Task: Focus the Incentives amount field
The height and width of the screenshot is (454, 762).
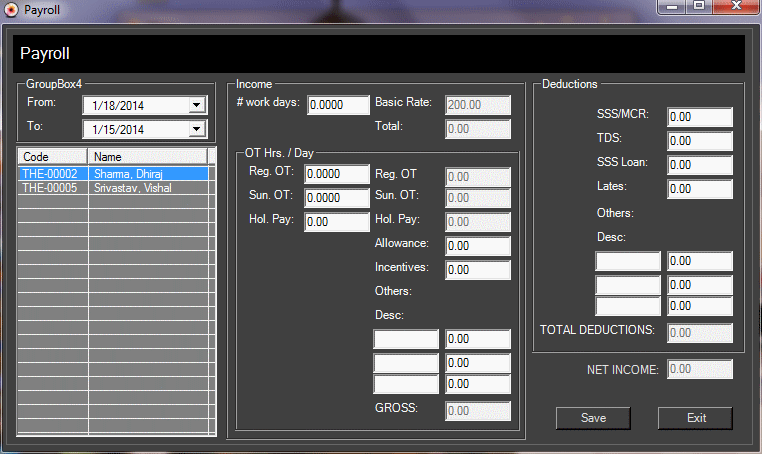Action: (478, 270)
